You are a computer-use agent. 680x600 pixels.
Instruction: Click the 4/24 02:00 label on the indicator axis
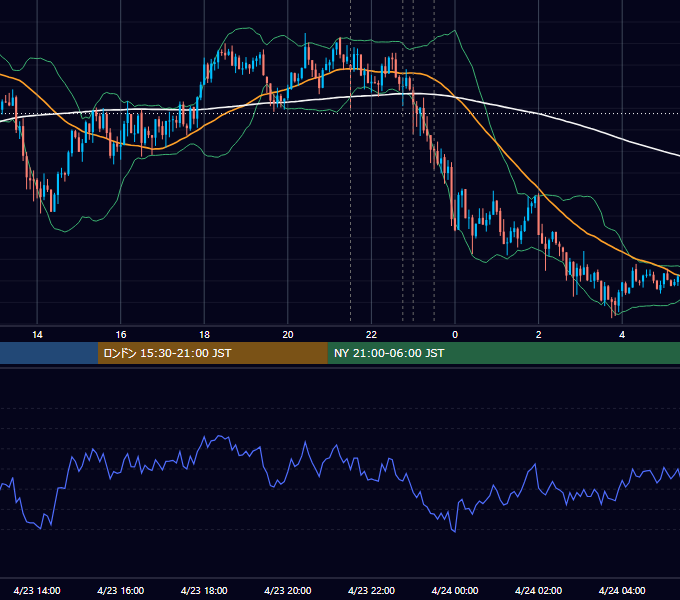[x=539, y=590]
